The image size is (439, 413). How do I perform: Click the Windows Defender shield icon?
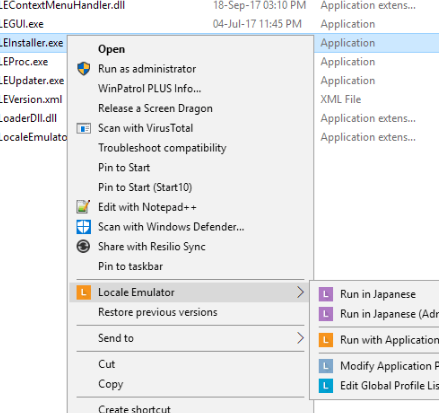(x=83, y=227)
